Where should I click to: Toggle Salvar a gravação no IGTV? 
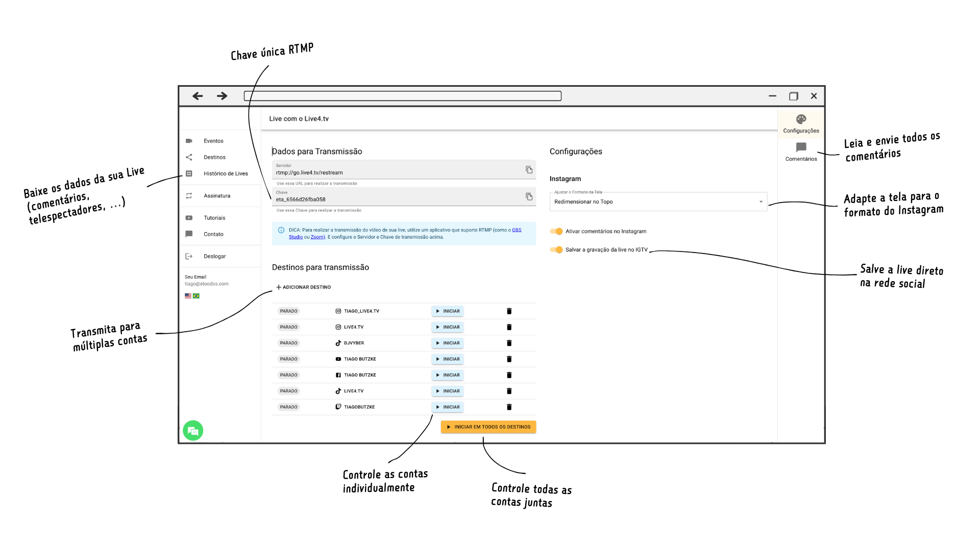pyautogui.click(x=556, y=250)
